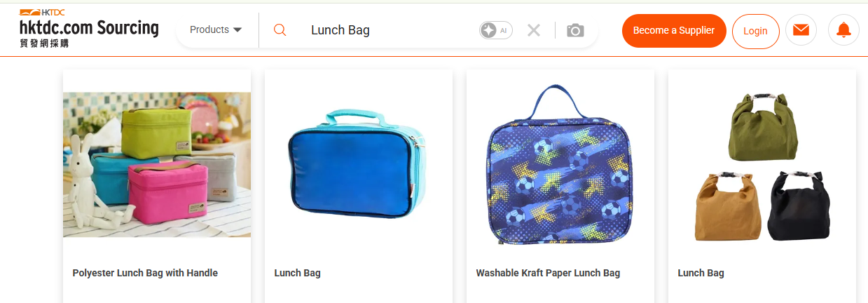Screen dimensions: 868x303
Task: Open notifications via the bell icon
Action: click(x=843, y=30)
